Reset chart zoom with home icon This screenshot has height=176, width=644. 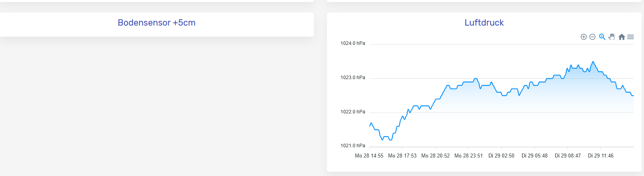pyautogui.click(x=621, y=37)
